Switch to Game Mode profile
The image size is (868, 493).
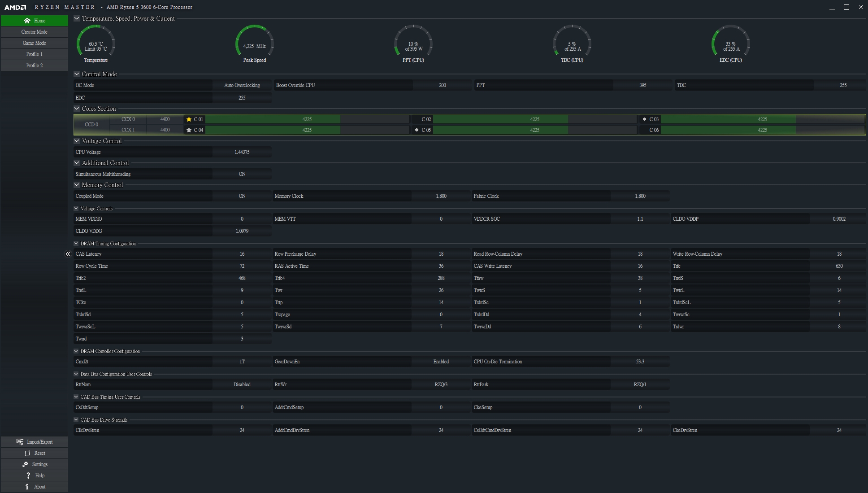pyautogui.click(x=35, y=43)
